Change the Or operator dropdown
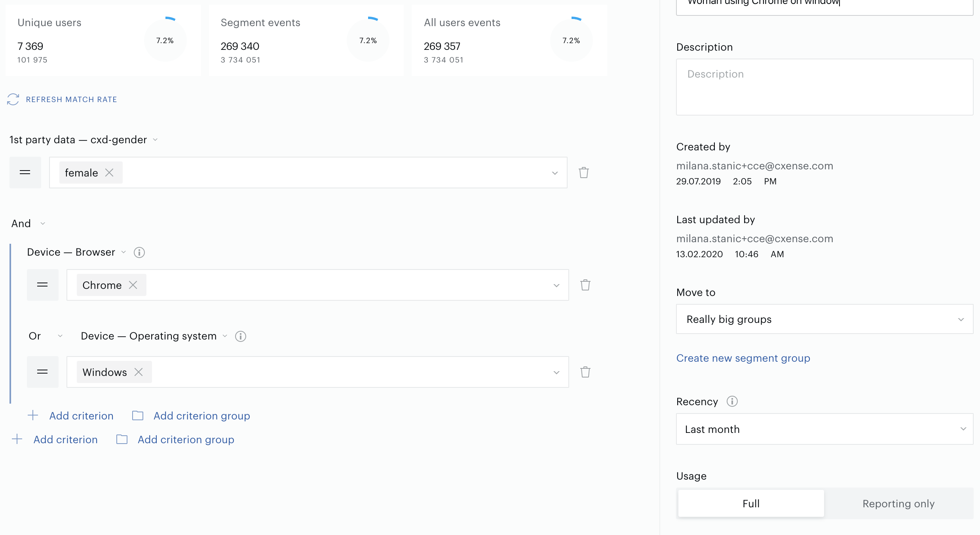This screenshot has height=535, width=980. (x=46, y=336)
